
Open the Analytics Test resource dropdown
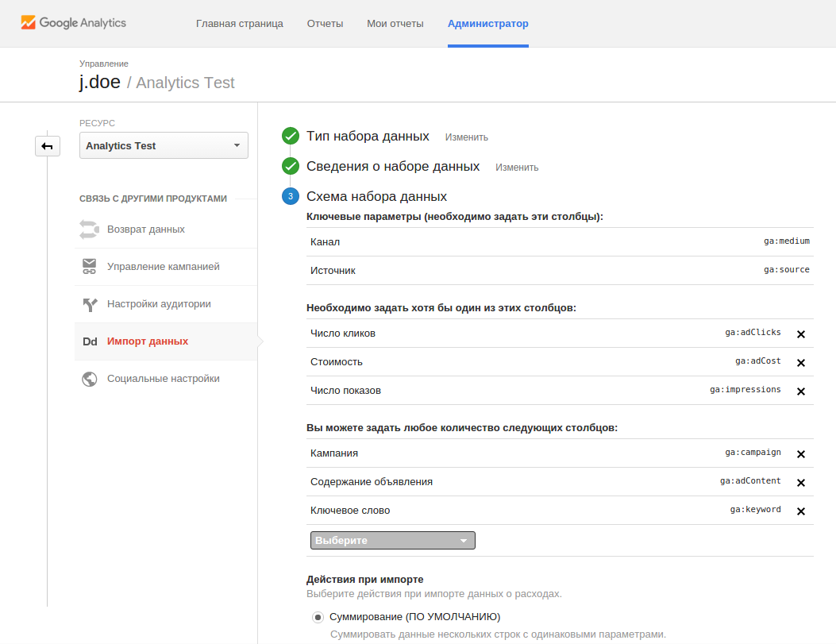coord(164,145)
